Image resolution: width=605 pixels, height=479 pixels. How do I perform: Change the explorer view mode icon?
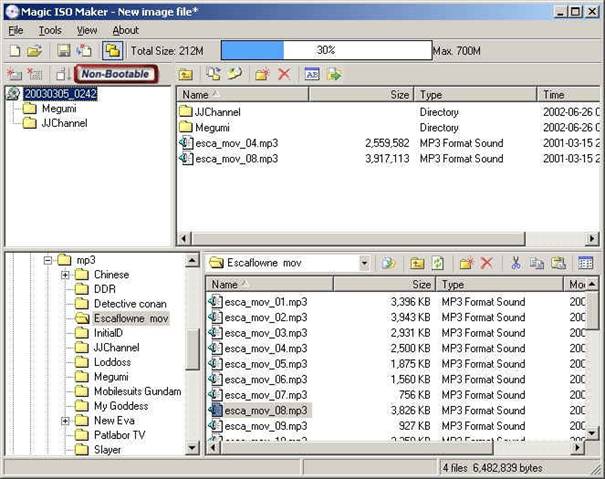pos(585,263)
